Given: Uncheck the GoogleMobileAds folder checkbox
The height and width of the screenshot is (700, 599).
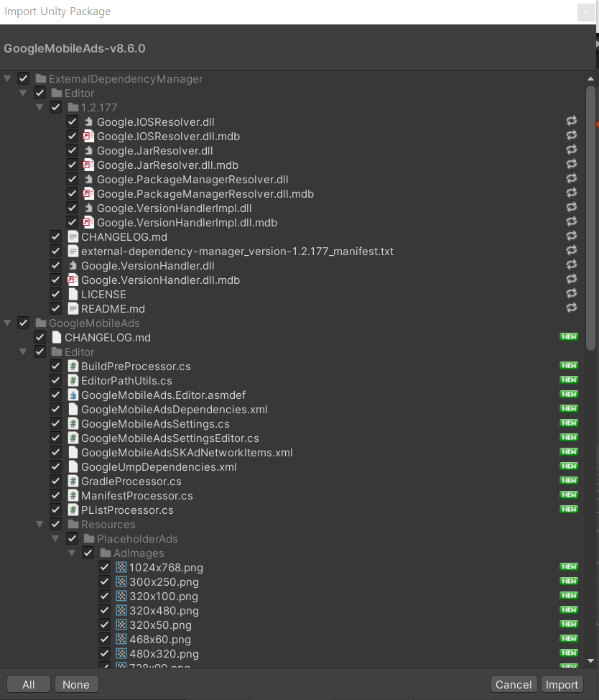Looking at the screenshot, I should (24, 323).
